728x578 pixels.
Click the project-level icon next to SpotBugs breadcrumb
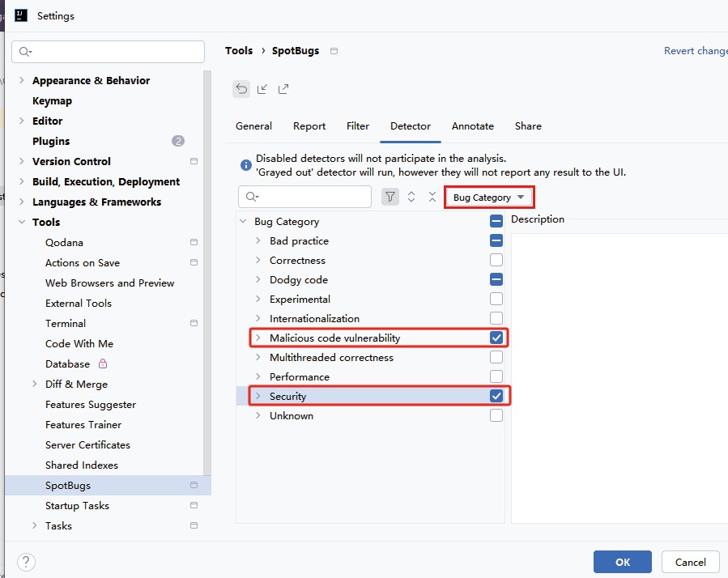pyautogui.click(x=334, y=51)
